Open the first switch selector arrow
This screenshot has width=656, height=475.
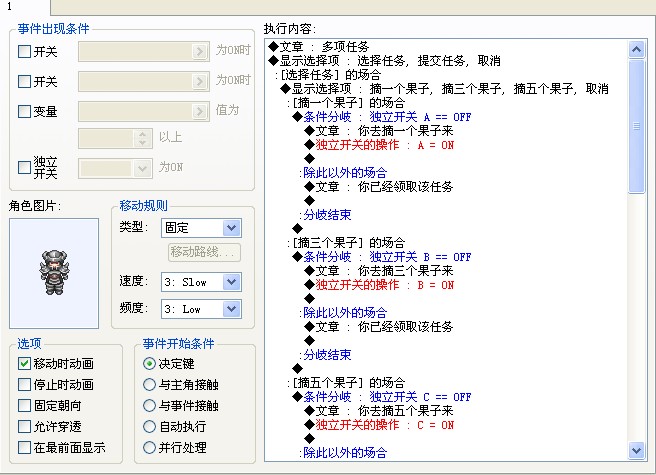(200, 51)
